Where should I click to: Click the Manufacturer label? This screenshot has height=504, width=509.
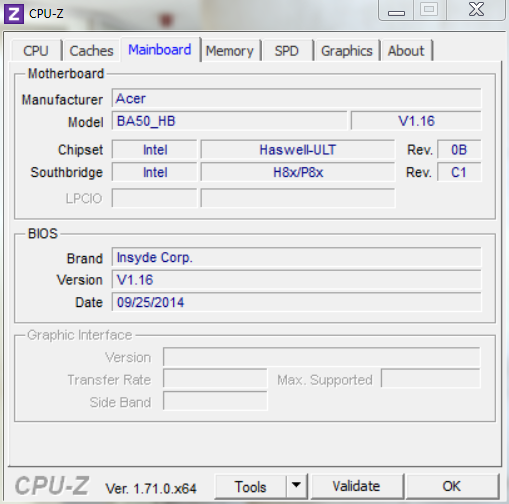click(62, 100)
